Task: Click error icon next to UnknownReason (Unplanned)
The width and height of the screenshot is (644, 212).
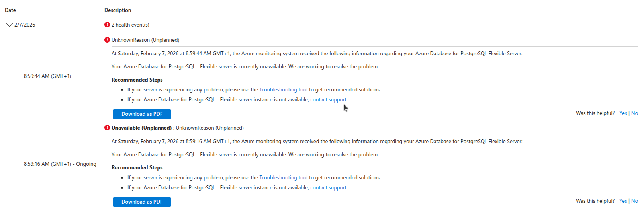Action: click(107, 40)
